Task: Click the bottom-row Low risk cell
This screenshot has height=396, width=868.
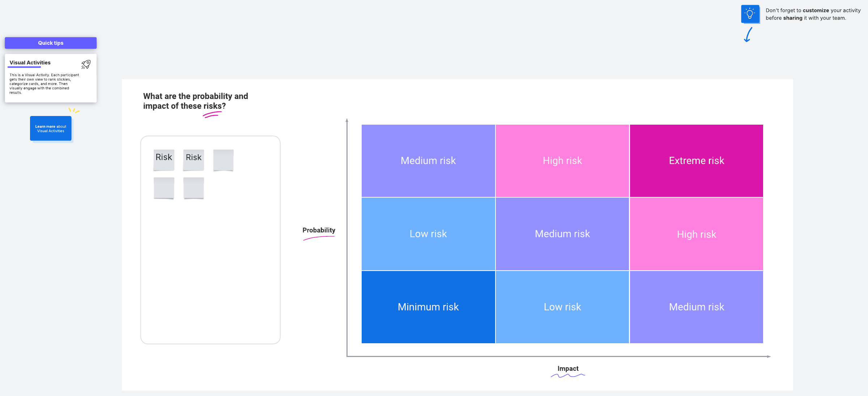Action: pos(562,307)
